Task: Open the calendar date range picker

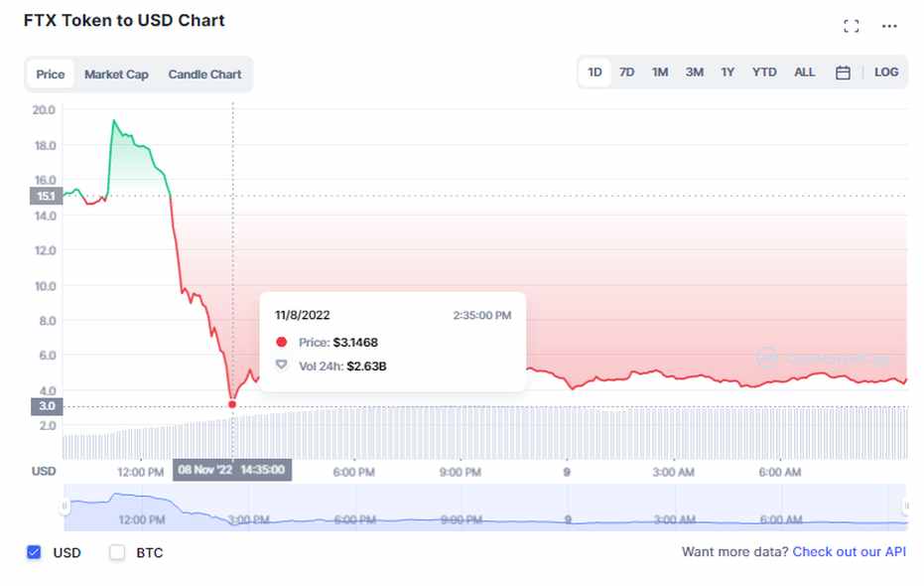Action: click(843, 73)
